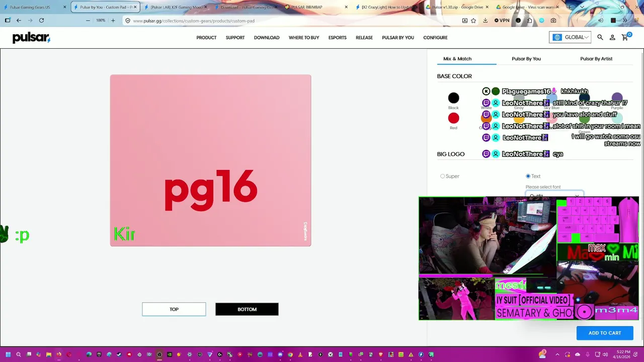Click the camera screenshot toolbar icon
This screenshot has width=644, height=362.
553,21
